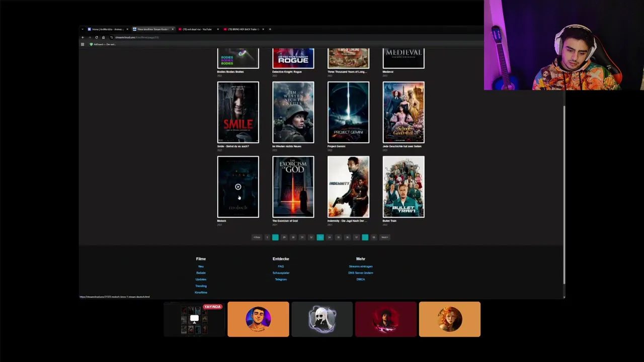Screen dimensions: 644x362
Task: Open the Indemnity movie poster
Action: (x=348, y=187)
